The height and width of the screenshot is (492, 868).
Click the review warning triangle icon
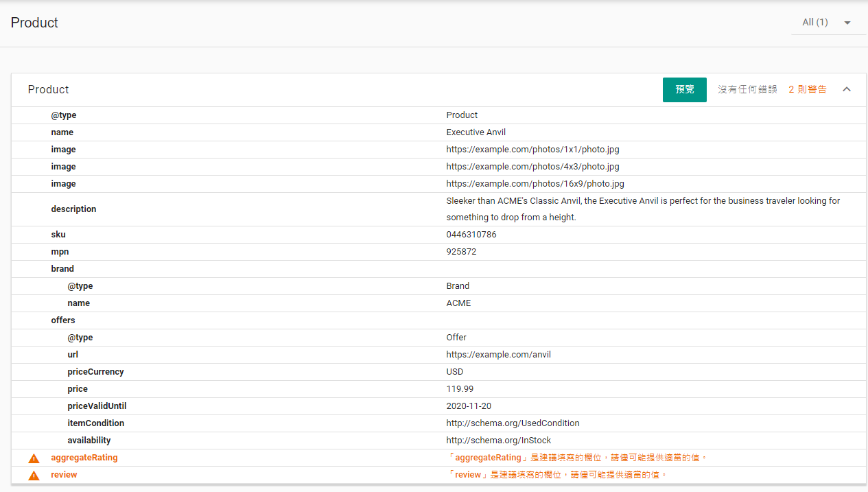point(34,476)
